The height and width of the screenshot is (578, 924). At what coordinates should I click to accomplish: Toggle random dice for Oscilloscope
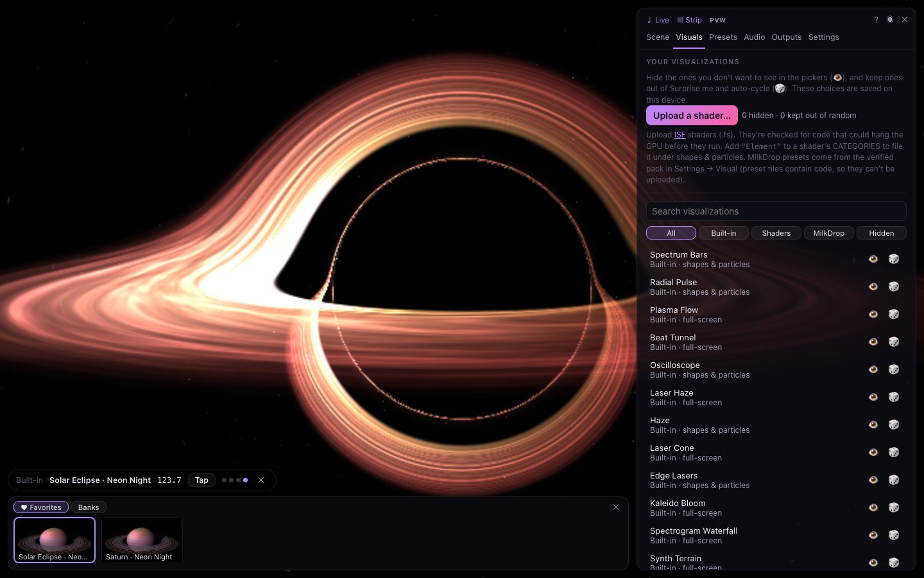[893, 369]
